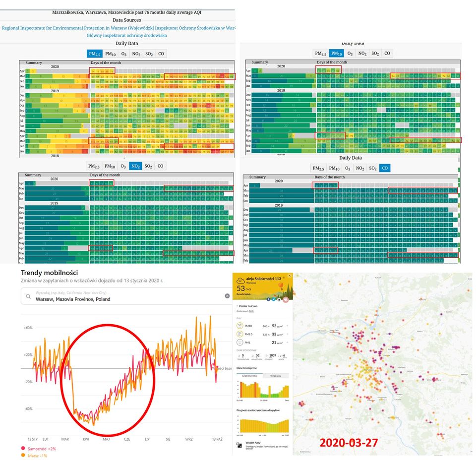Collapse the Pomiar na żywo section
Image resolution: width=476 pixels, height=462 pixels.
click(238, 306)
